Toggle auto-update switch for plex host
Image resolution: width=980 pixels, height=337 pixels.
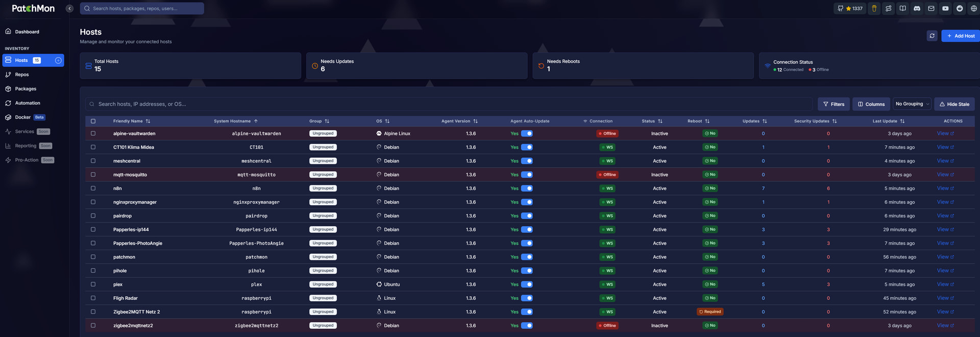pyautogui.click(x=527, y=284)
